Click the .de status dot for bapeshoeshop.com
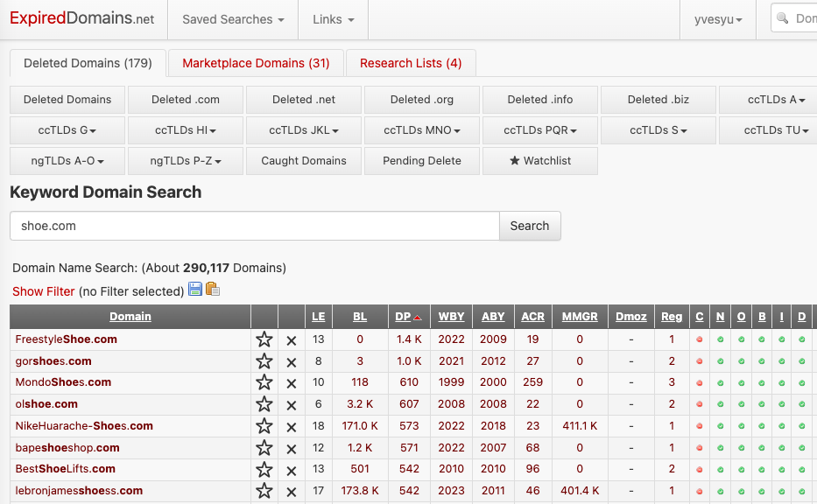 [x=802, y=448]
